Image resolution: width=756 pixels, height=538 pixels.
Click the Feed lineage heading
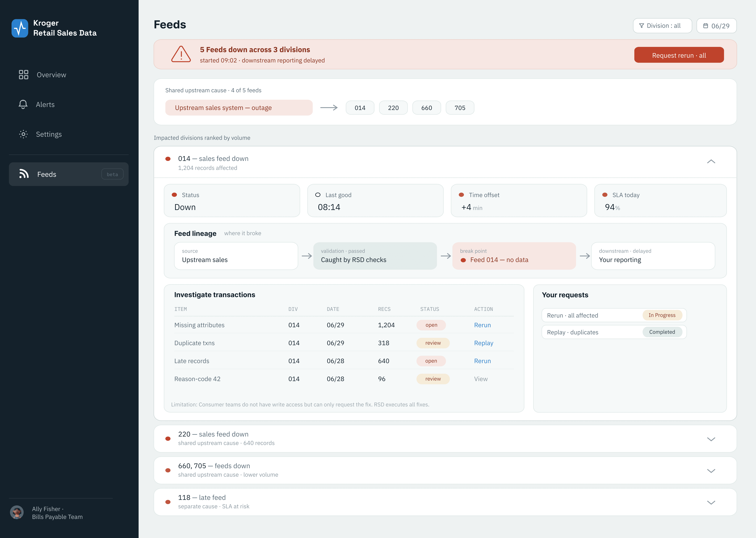[195, 234]
